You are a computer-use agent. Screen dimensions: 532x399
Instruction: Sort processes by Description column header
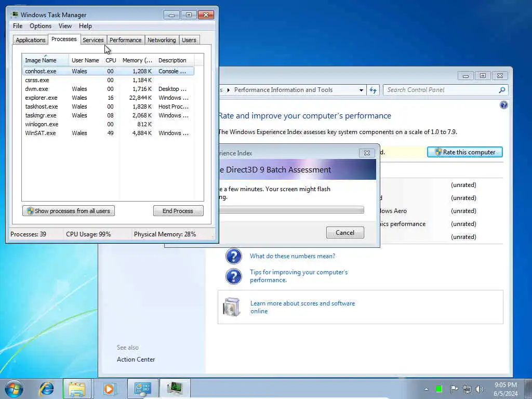tap(175, 60)
